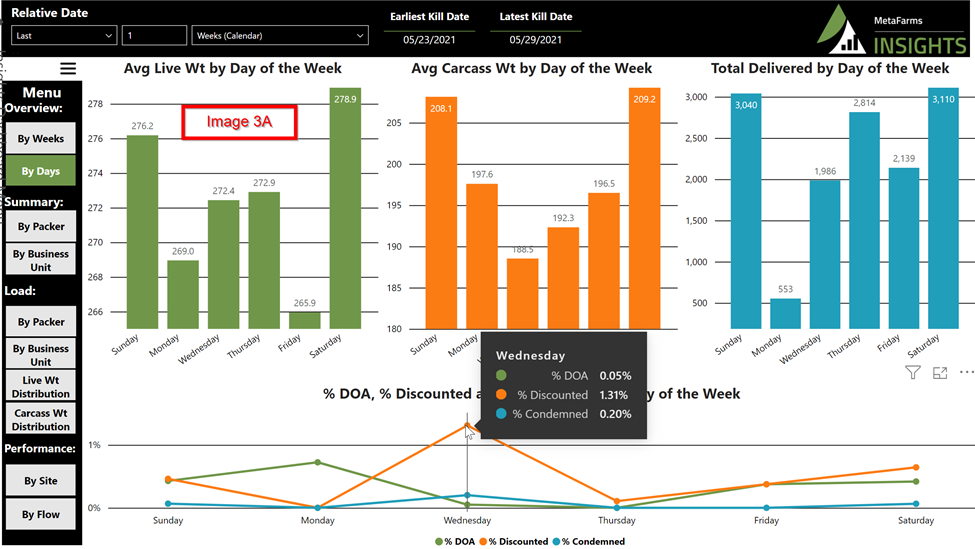Select the Wednesday 1,986 delivered bar
Image resolution: width=975 pixels, height=549 pixels.
coord(825,254)
